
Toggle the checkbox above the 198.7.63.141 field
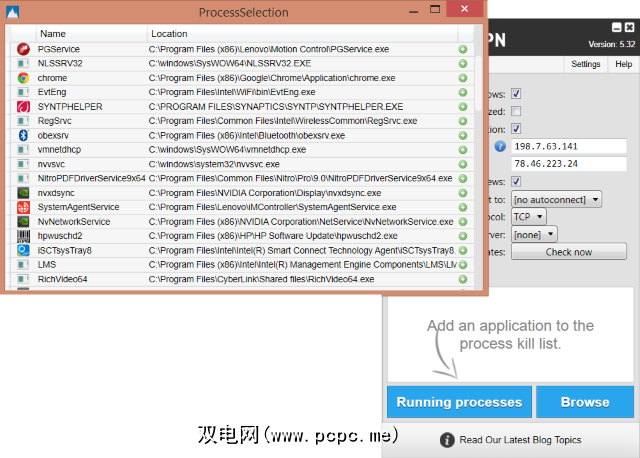point(516,129)
